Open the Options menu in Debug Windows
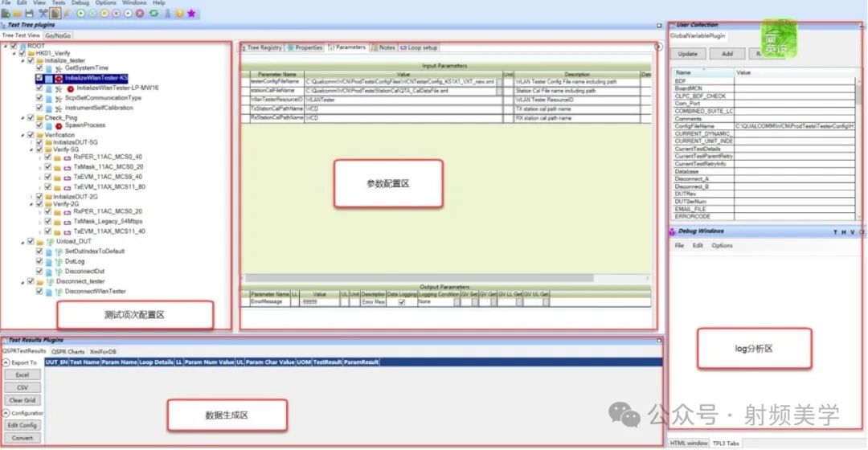This screenshot has width=868, height=450. (722, 246)
